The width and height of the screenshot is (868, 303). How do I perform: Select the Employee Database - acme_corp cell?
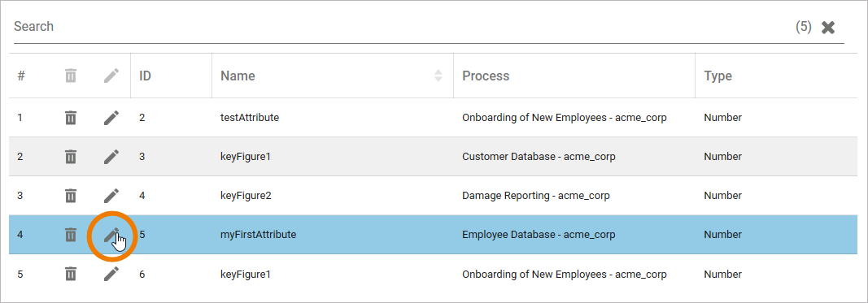pos(539,235)
